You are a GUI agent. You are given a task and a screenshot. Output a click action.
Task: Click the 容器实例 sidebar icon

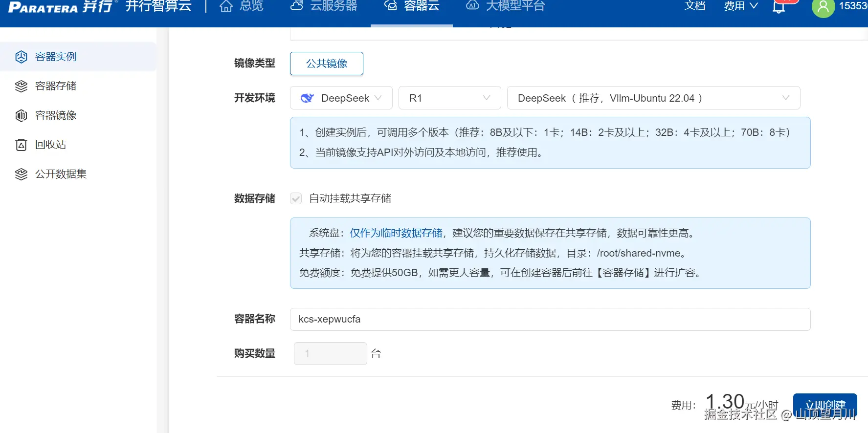click(21, 57)
